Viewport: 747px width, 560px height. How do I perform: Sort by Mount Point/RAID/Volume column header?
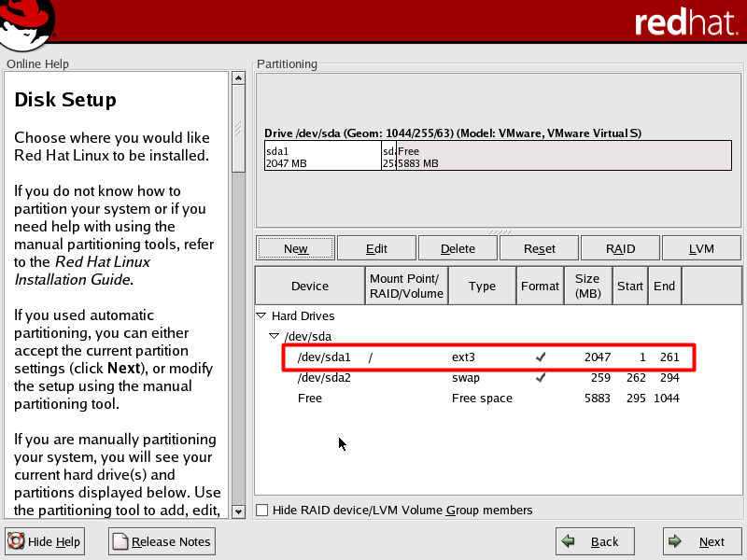click(x=406, y=286)
